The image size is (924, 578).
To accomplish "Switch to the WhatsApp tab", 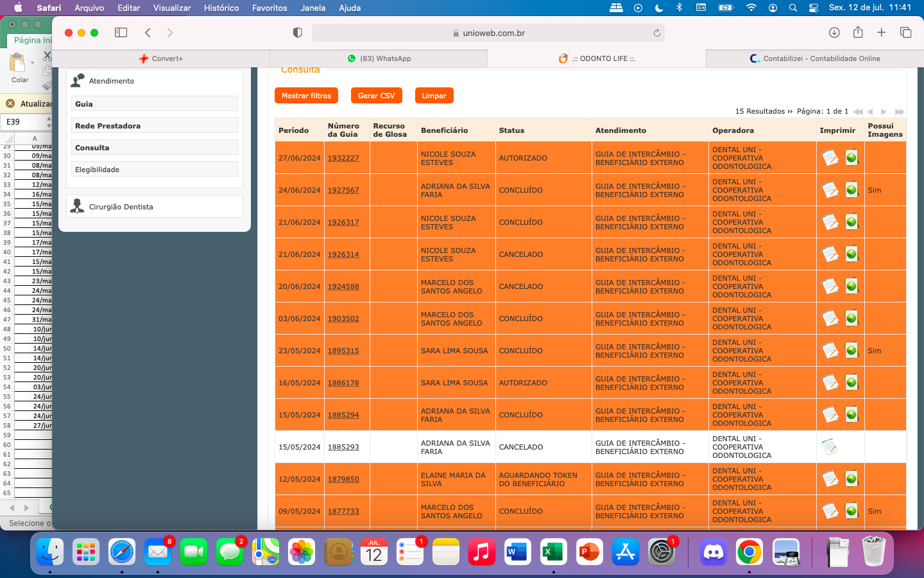I will point(379,58).
